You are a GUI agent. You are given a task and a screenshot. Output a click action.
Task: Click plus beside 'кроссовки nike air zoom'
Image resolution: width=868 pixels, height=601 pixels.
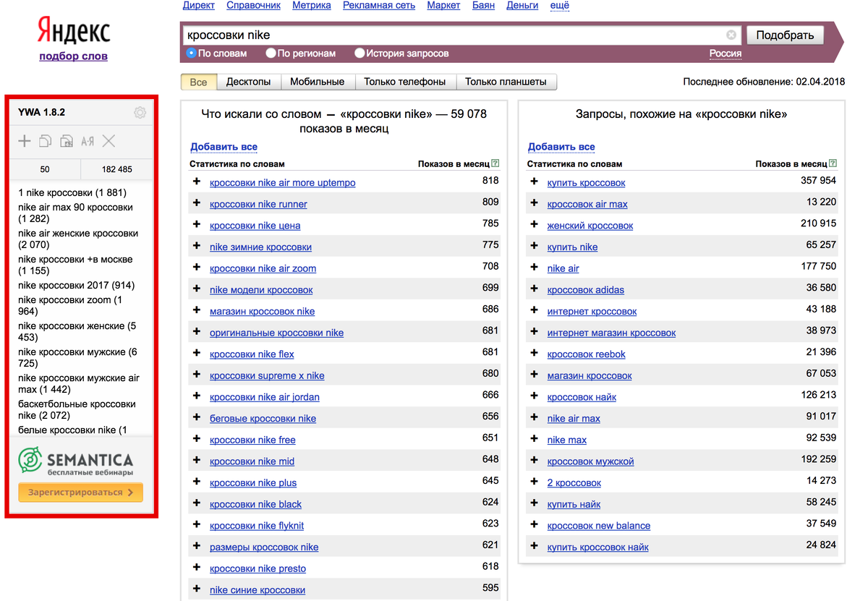196,268
